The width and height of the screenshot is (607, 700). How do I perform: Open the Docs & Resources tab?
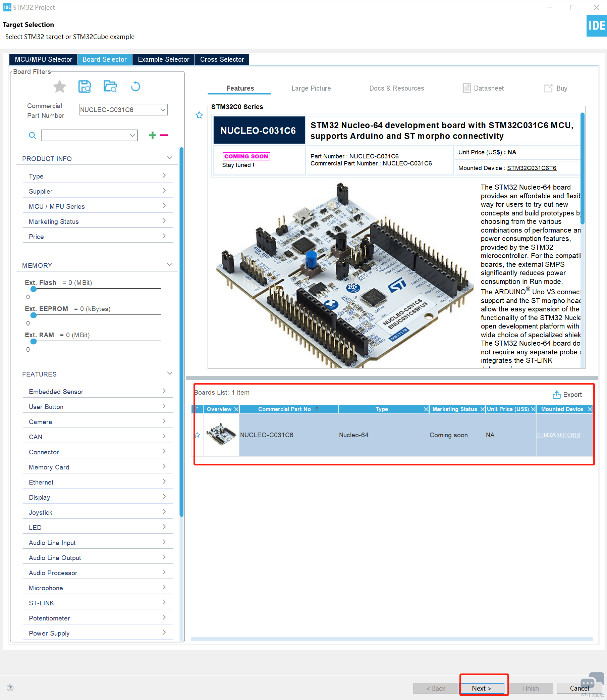[397, 88]
